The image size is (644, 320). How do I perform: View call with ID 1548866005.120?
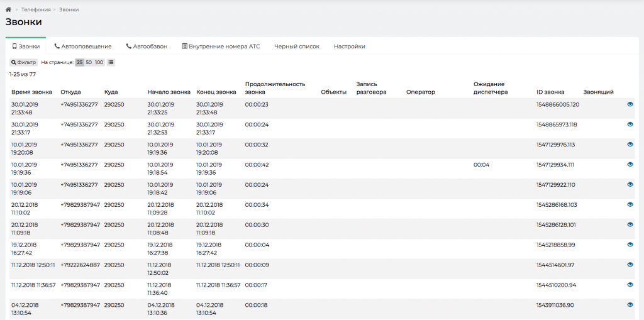coord(630,105)
